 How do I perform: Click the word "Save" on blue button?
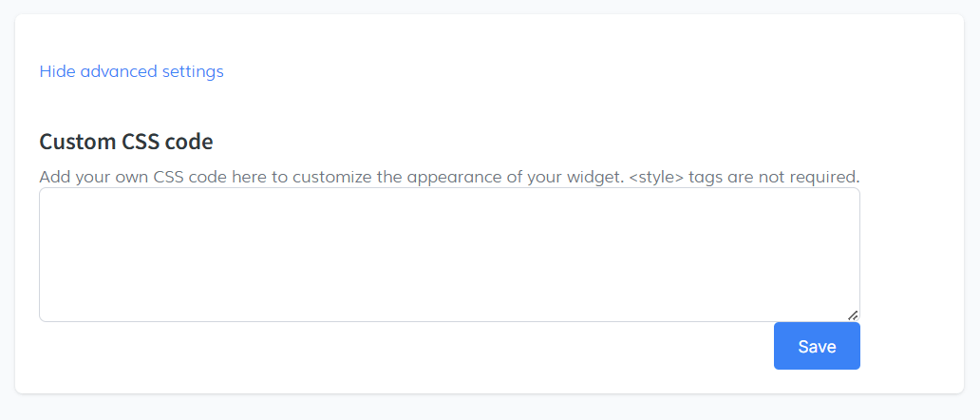817,346
